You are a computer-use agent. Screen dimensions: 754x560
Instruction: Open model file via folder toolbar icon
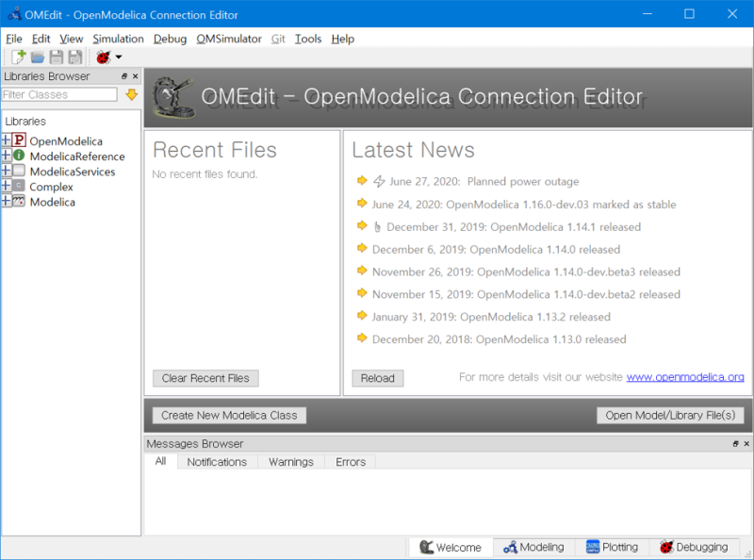[x=38, y=58]
